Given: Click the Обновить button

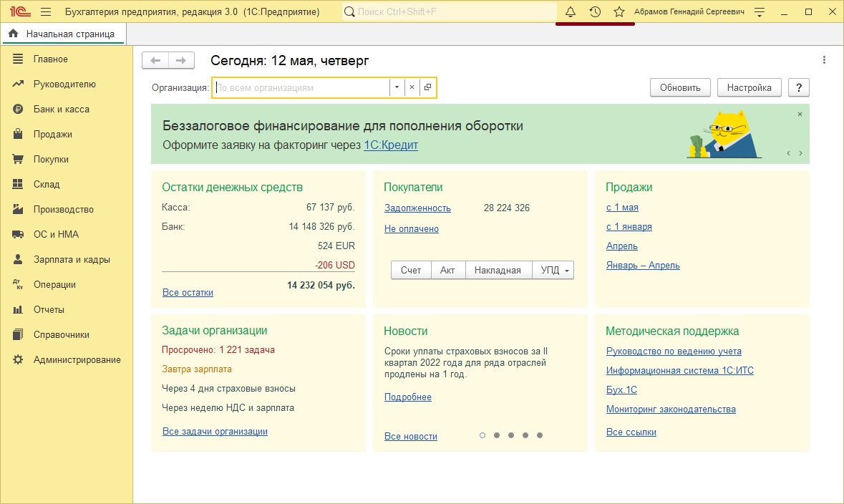Looking at the screenshot, I should 679,87.
